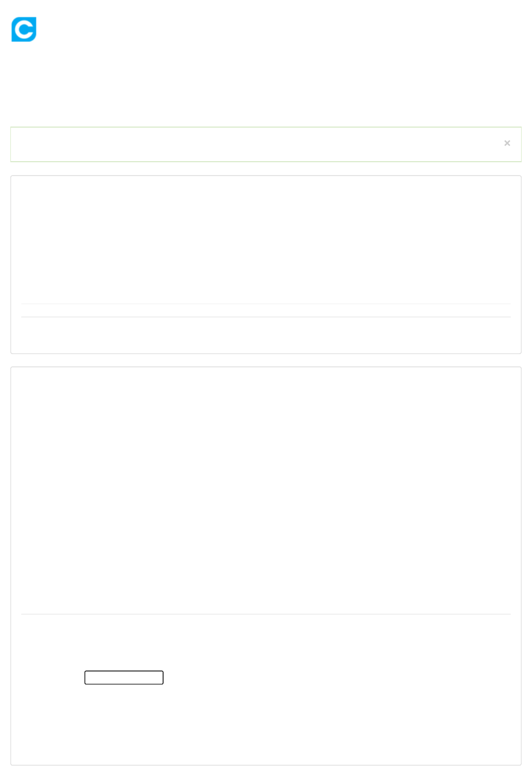
Task: Click inside the lower bordered content panel
Action: [266, 566]
